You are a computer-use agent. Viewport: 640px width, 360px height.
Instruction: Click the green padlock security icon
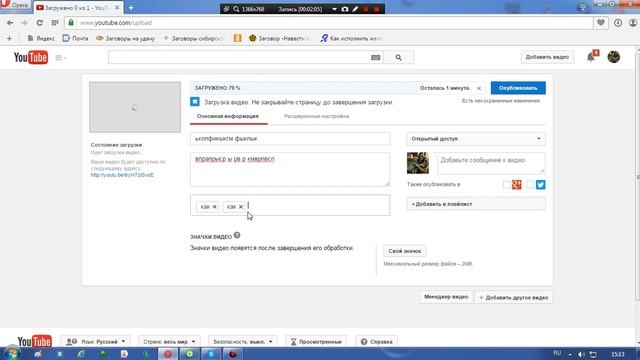(x=71, y=23)
